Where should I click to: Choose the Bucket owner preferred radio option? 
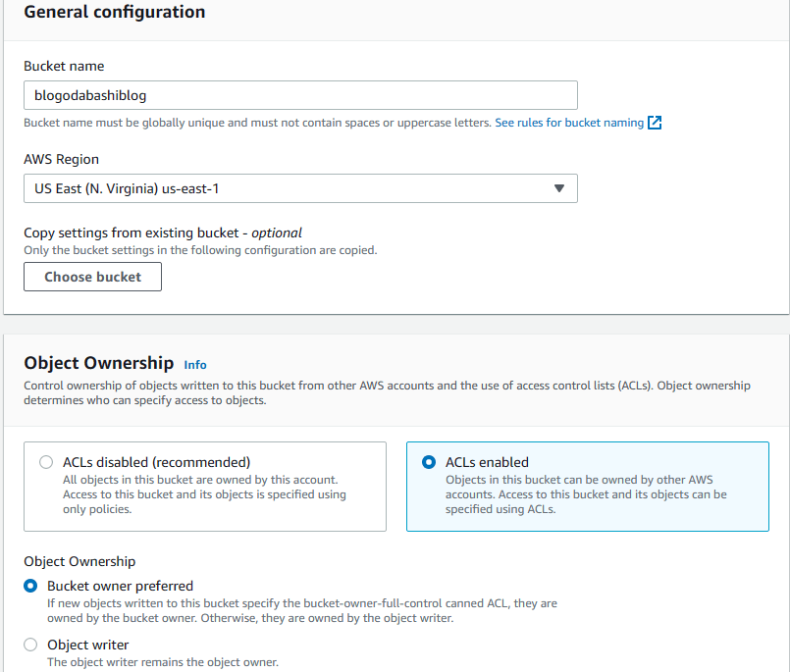click(x=30, y=586)
